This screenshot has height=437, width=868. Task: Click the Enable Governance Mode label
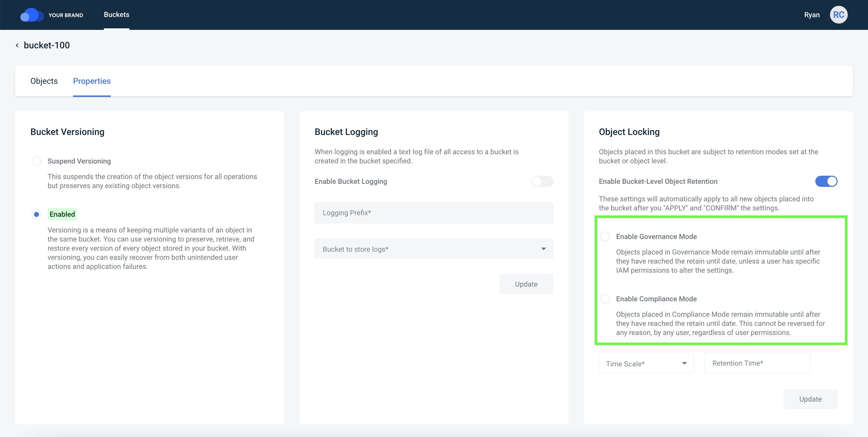point(656,236)
